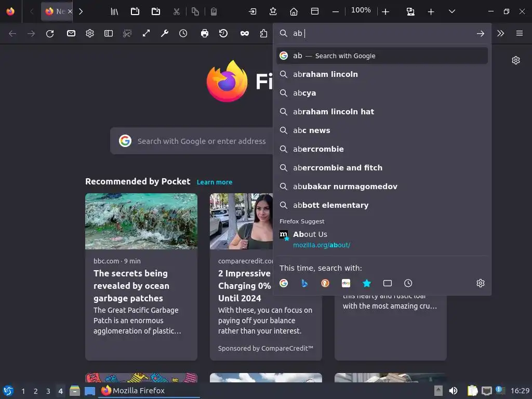The height and width of the screenshot is (399, 532).
Task: Choose the "abraham lincoln" suggestion
Action: point(382,74)
